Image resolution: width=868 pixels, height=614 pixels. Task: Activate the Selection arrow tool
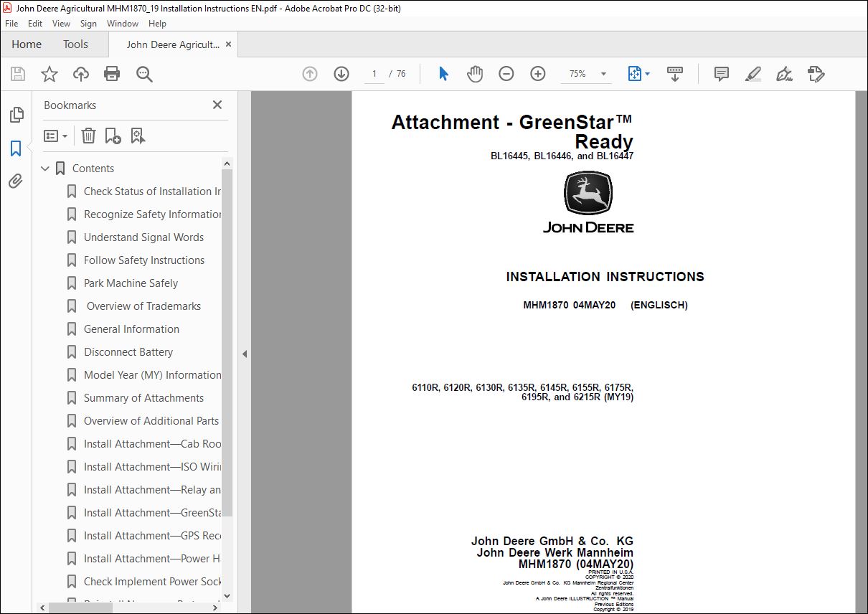[x=443, y=74]
